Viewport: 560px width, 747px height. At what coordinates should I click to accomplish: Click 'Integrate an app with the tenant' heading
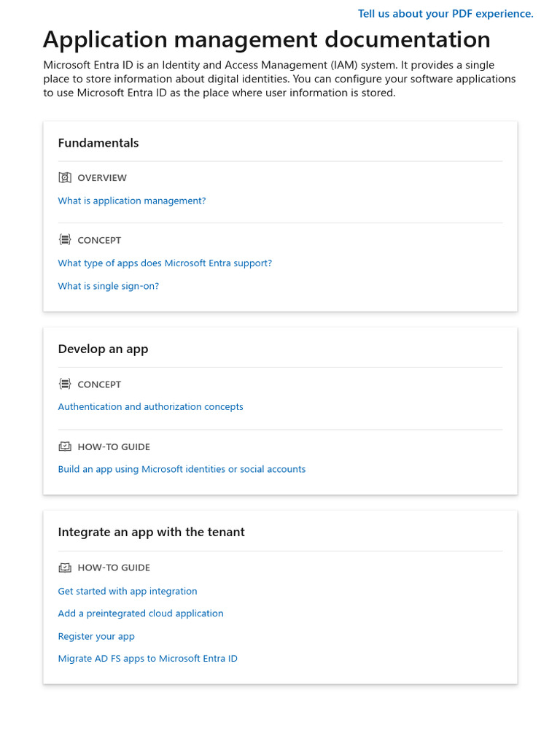point(152,532)
